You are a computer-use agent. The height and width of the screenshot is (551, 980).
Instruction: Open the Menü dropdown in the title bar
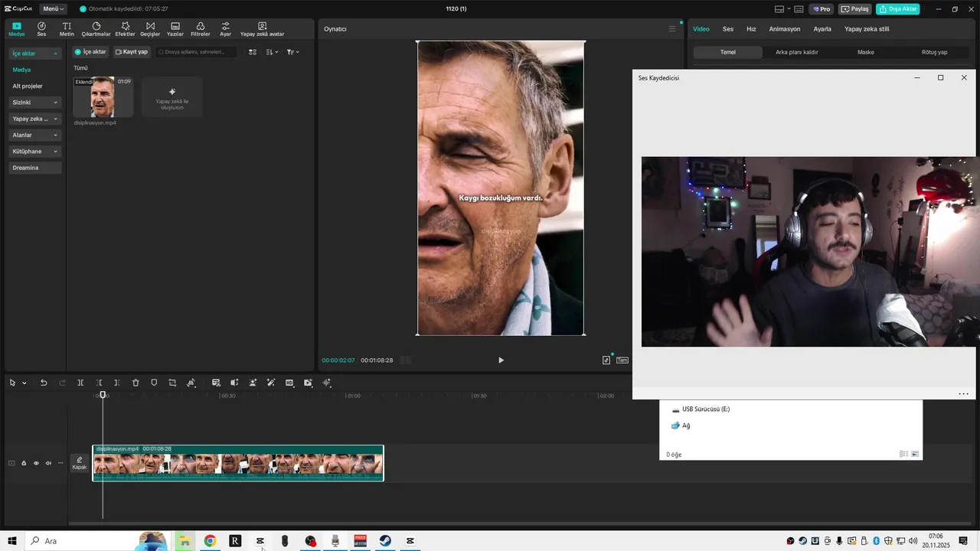53,9
